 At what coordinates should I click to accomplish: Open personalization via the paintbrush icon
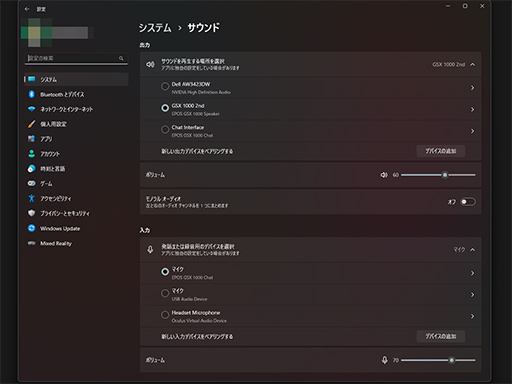pyautogui.click(x=32, y=124)
